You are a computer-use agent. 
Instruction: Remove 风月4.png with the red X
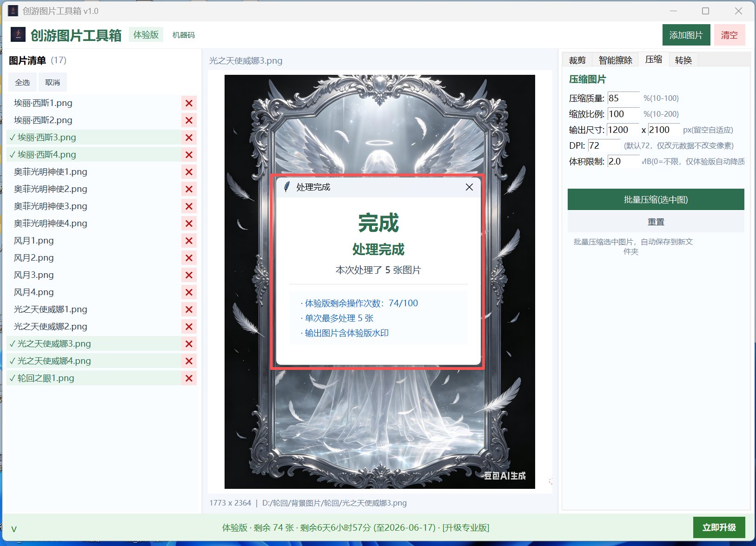point(189,292)
